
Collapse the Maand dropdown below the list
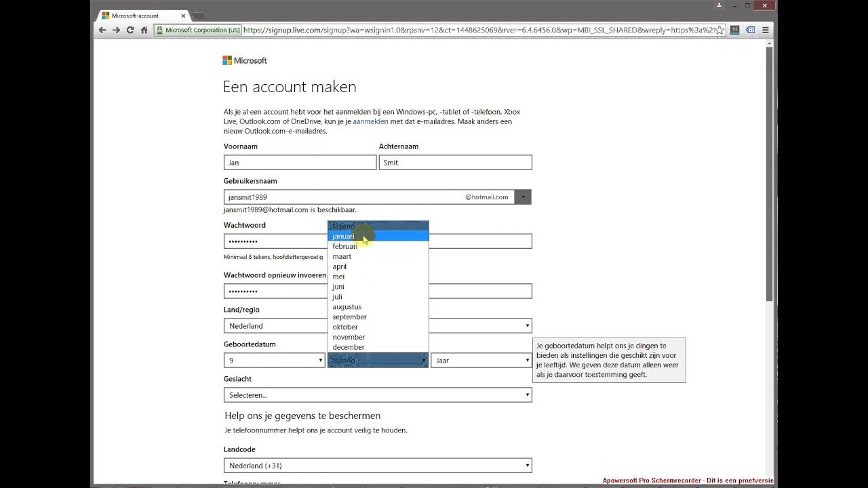pyautogui.click(x=378, y=361)
